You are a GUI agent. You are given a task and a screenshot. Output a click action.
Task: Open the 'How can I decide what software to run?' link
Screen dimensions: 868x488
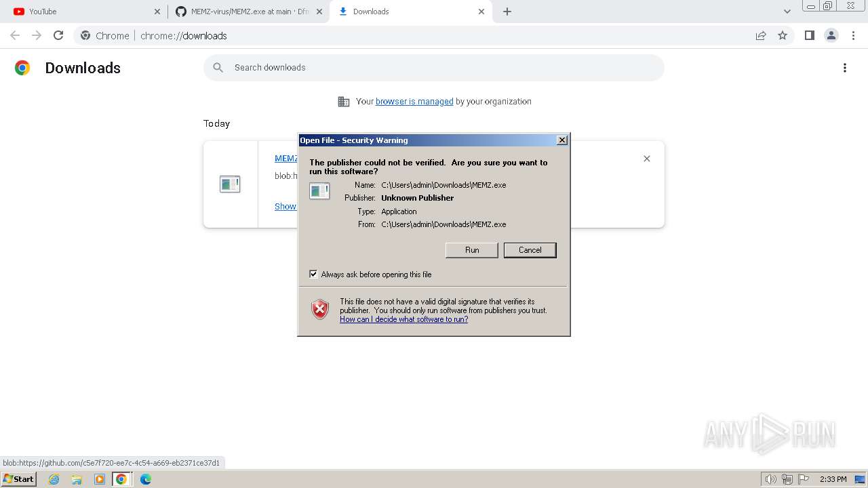point(403,319)
